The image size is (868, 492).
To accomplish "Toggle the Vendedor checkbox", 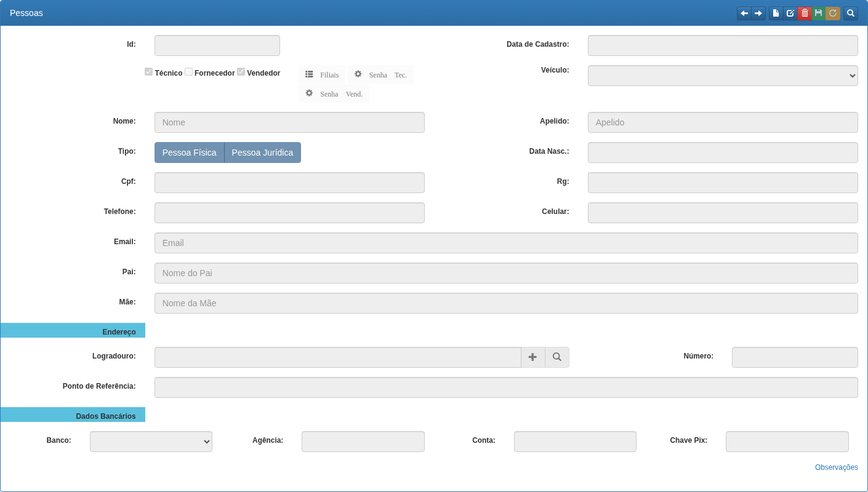I will pyautogui.click(x=241, y=72).
